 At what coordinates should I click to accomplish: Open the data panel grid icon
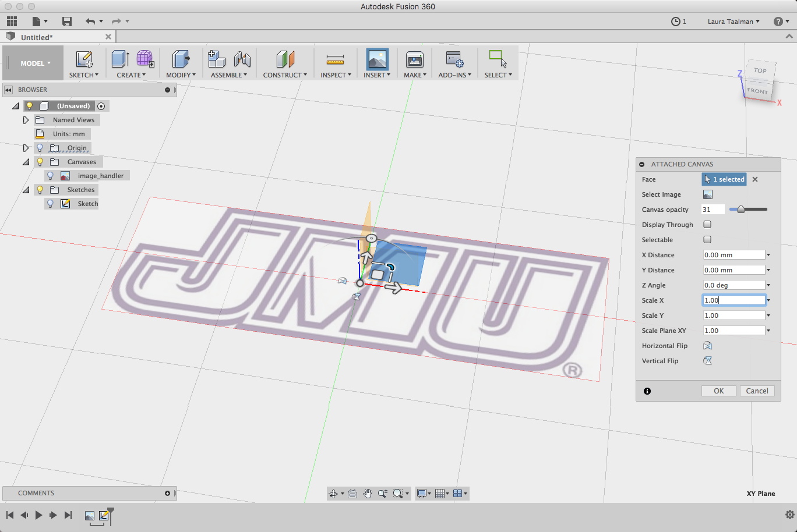pyautogui.click(x=12, y=22)
